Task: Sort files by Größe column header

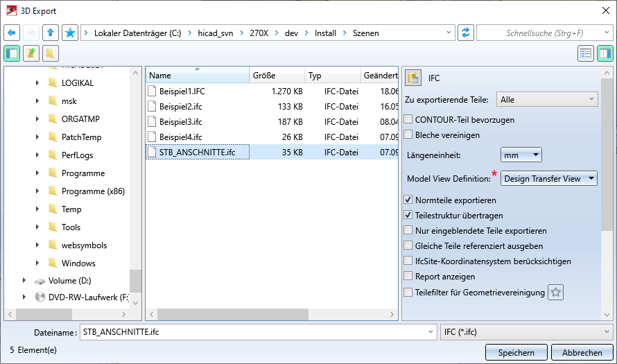Action: coord(277,76)
